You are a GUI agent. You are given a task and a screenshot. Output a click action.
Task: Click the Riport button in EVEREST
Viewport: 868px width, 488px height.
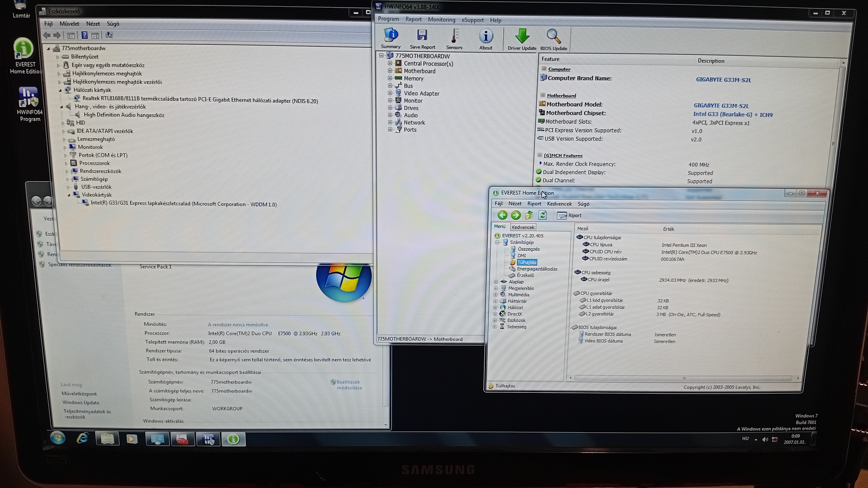(569, 215)
